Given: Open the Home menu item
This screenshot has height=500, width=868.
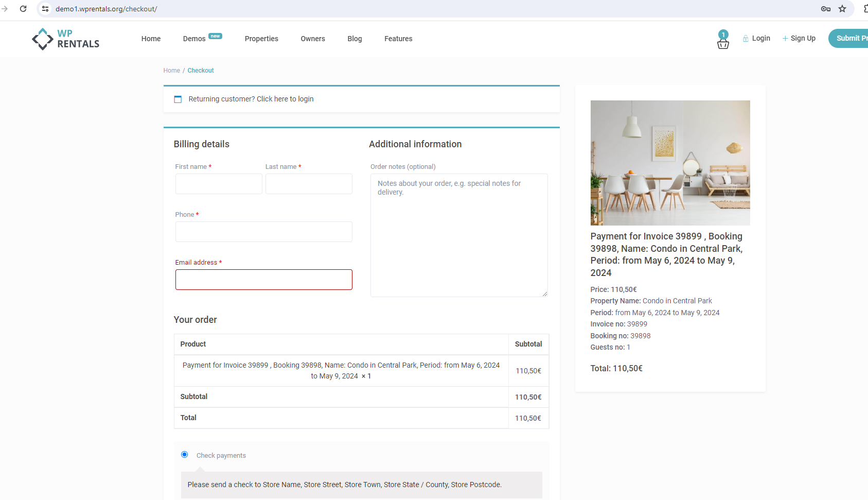Looking at the screenshot, I should 151,39.
